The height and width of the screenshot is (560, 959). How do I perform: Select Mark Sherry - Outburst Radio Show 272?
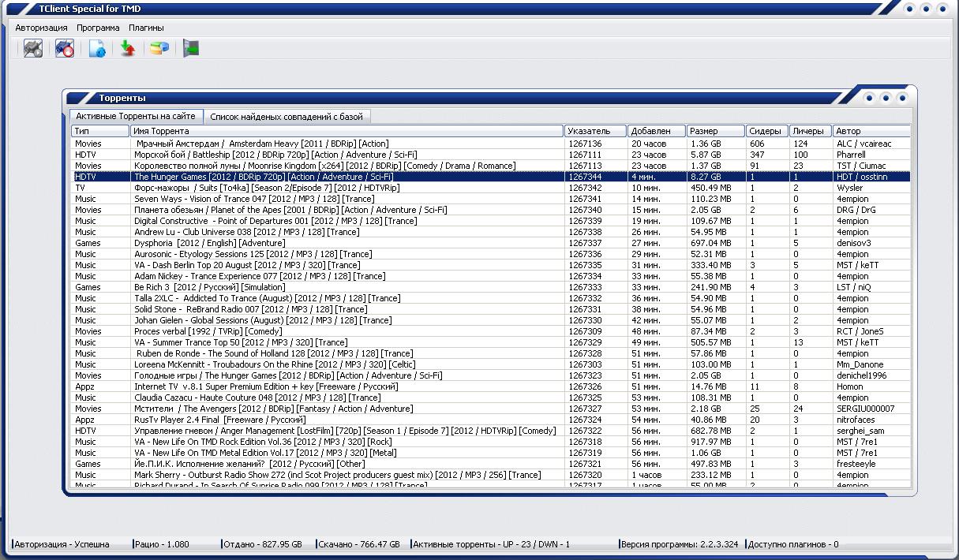click(x=490, y=475)
